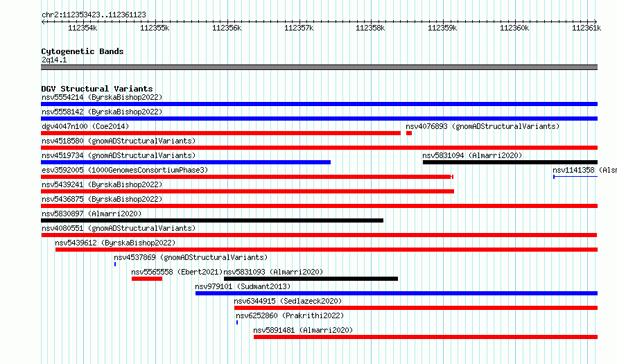Click the 112357k ruler position
617x364 pixels.
[299, 28]
